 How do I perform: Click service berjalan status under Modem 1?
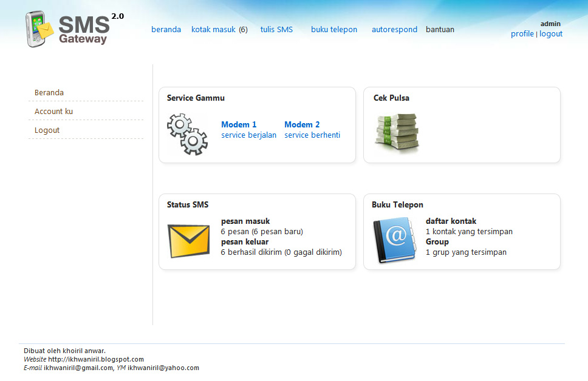pyautogui.click(x=248, y=135)
